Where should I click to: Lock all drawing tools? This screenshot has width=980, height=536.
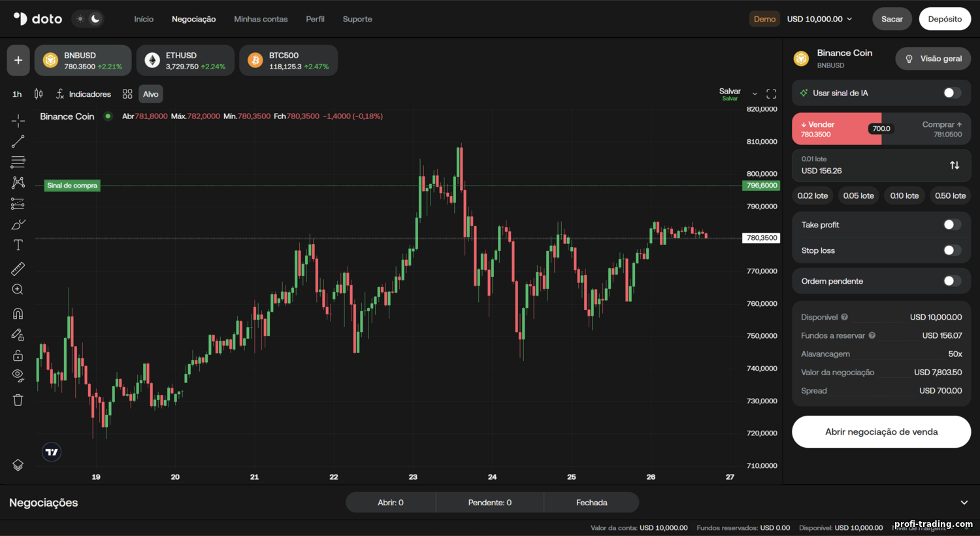click(18, 356)
